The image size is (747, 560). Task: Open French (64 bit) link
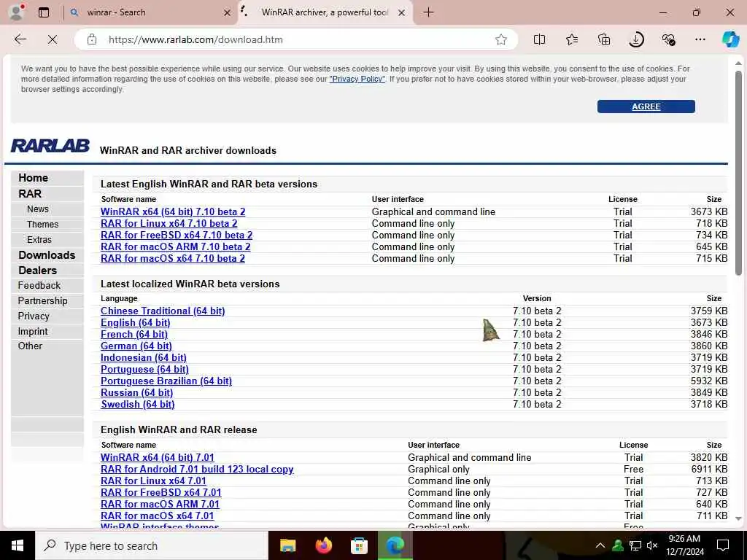[x=134, y=334]
